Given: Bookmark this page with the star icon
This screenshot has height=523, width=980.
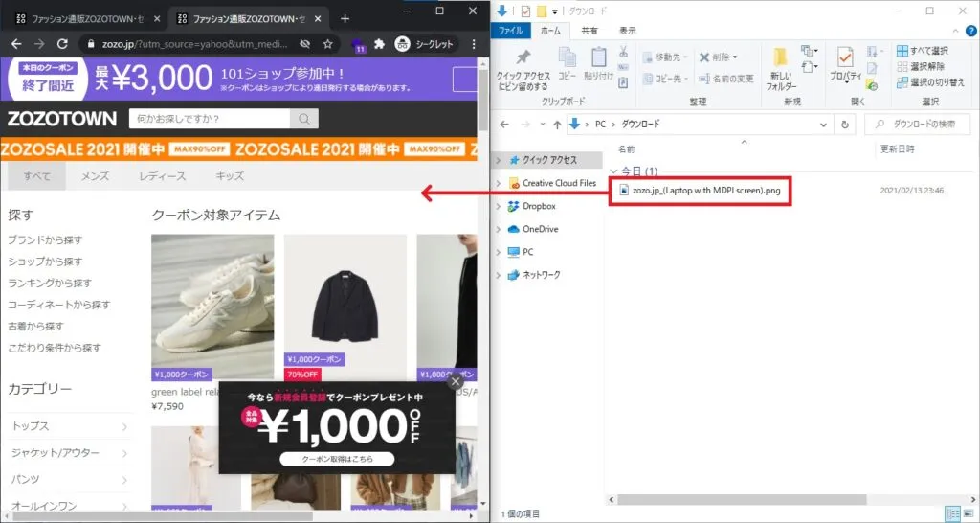Looking at the screenshot, I should point(327,44).
